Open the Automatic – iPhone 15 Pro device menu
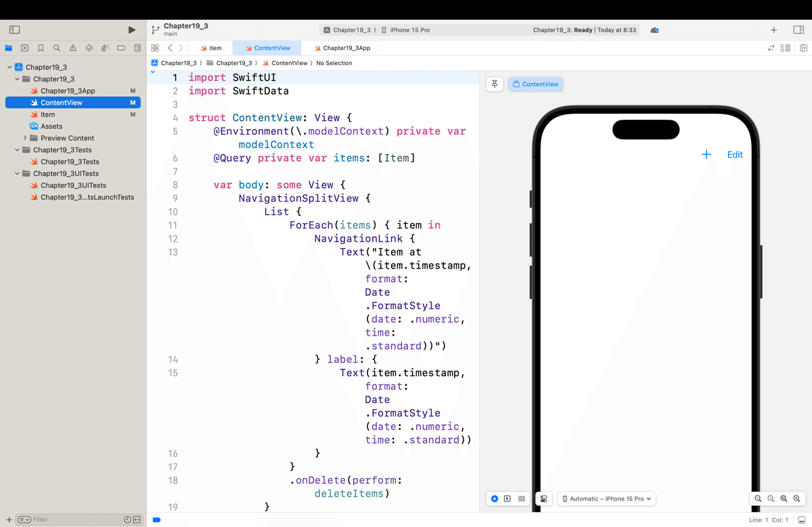The width and height of the screenshot is (812, 527). pyautogui.click(x=607, y=499)
